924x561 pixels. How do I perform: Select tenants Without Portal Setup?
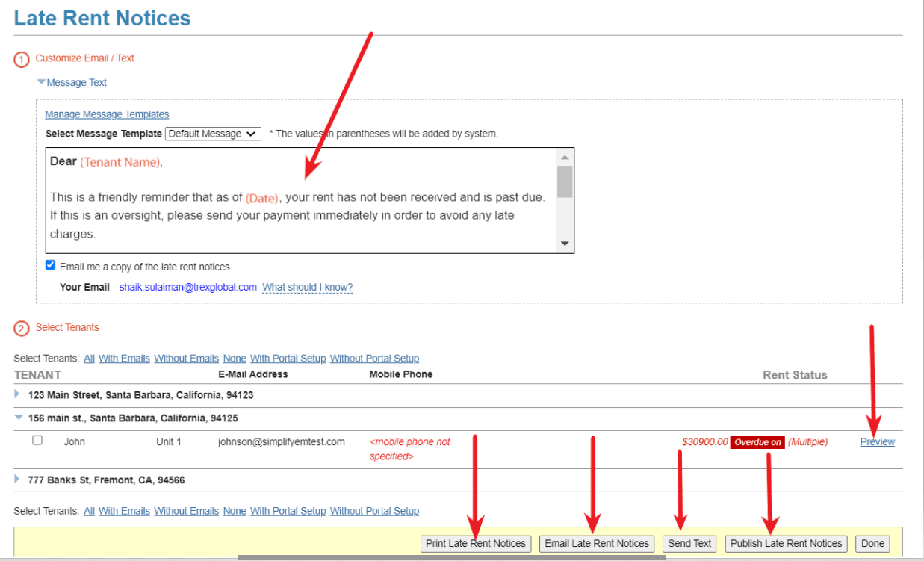[374, 358]
